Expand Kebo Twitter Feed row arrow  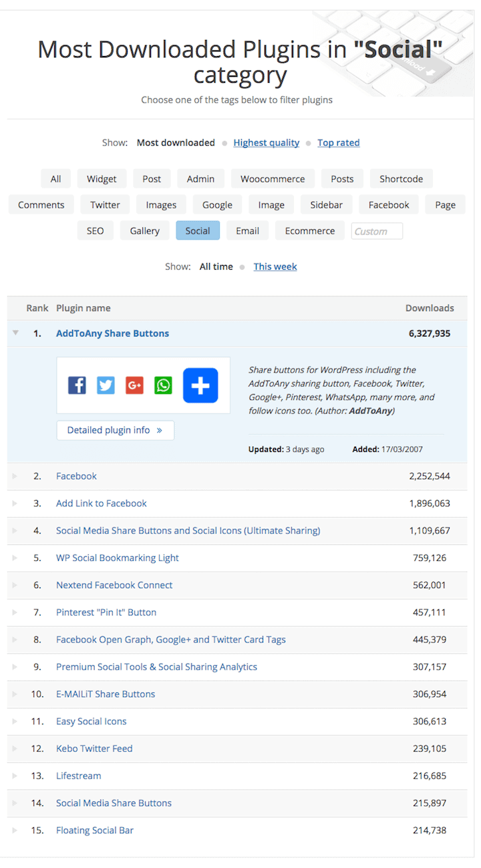click(x=15, y=748)
